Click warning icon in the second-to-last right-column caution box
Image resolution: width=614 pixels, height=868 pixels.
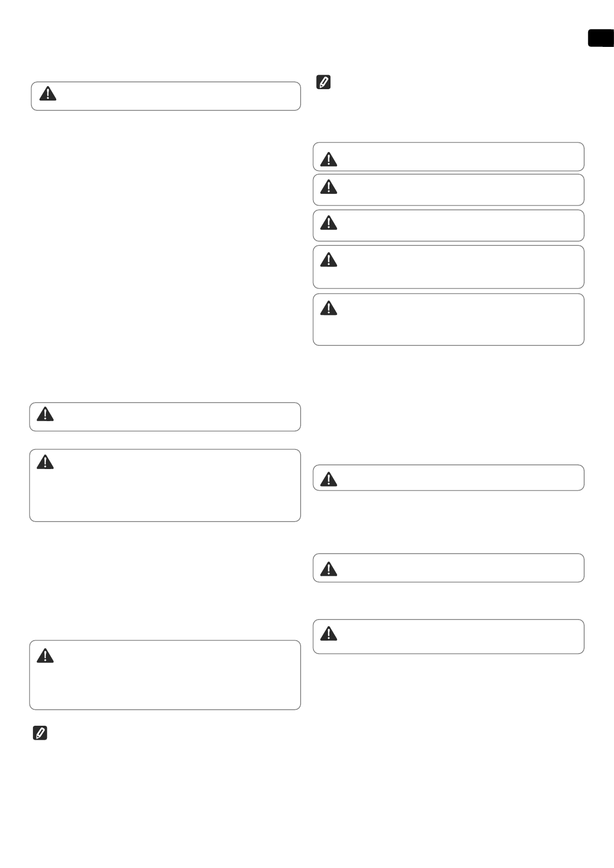pos(328,569)
